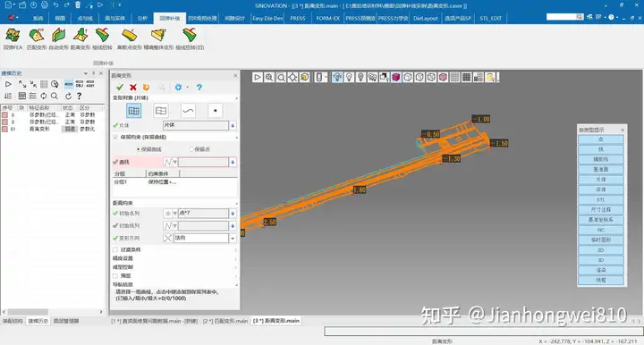Cancel the dialog with the red X icon
The height and width of the screenshot is (345, 644).
pos(133,87)
